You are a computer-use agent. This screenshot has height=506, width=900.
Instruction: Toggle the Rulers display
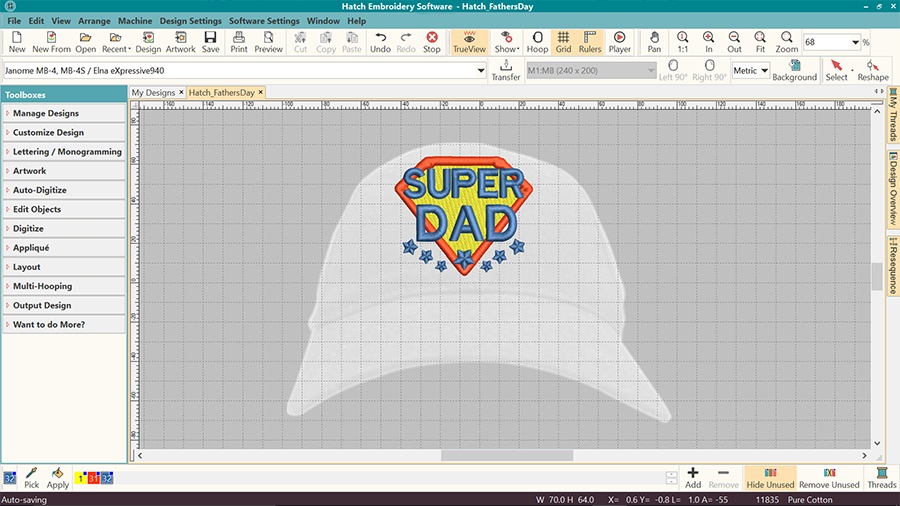(x=590, y=41)
